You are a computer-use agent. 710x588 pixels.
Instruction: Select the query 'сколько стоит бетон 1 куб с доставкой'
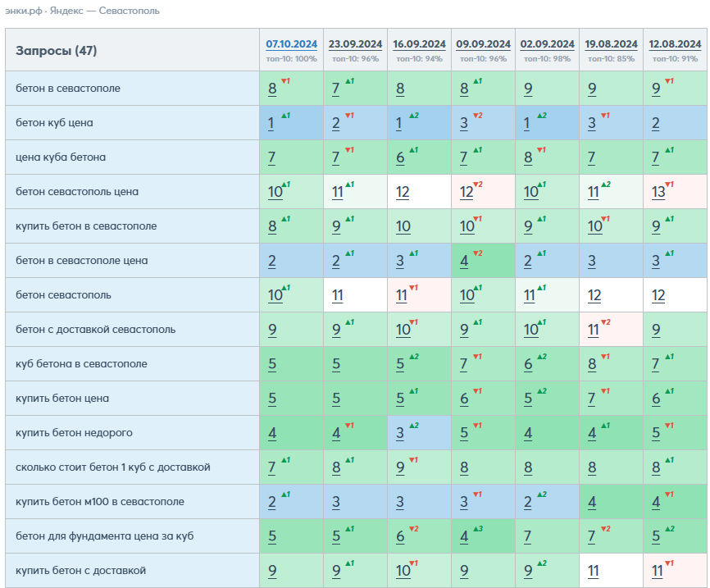coord(113,467)
